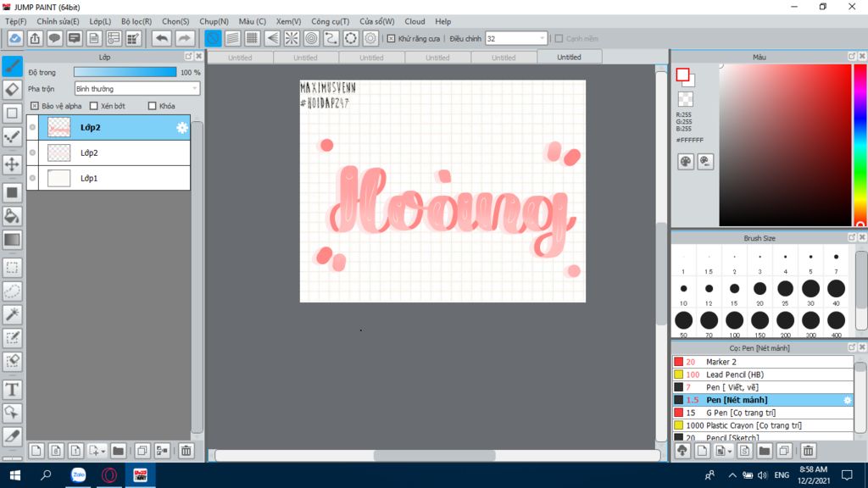Select the Lớp1 layer row

click(x=108, y=178)
